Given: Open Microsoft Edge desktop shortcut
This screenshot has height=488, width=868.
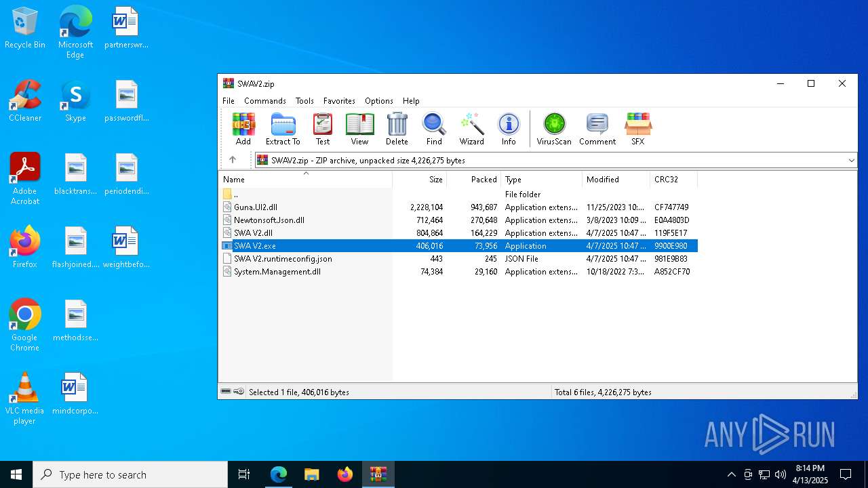Looking at the screenshot, I should (75, 33).
